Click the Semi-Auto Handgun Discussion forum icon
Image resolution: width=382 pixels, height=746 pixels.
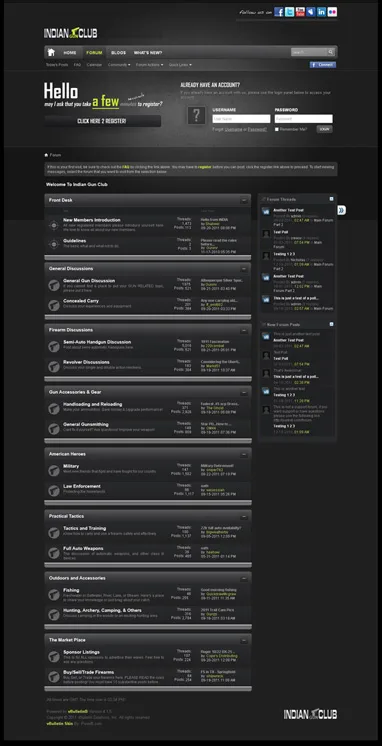click(54, 346)
